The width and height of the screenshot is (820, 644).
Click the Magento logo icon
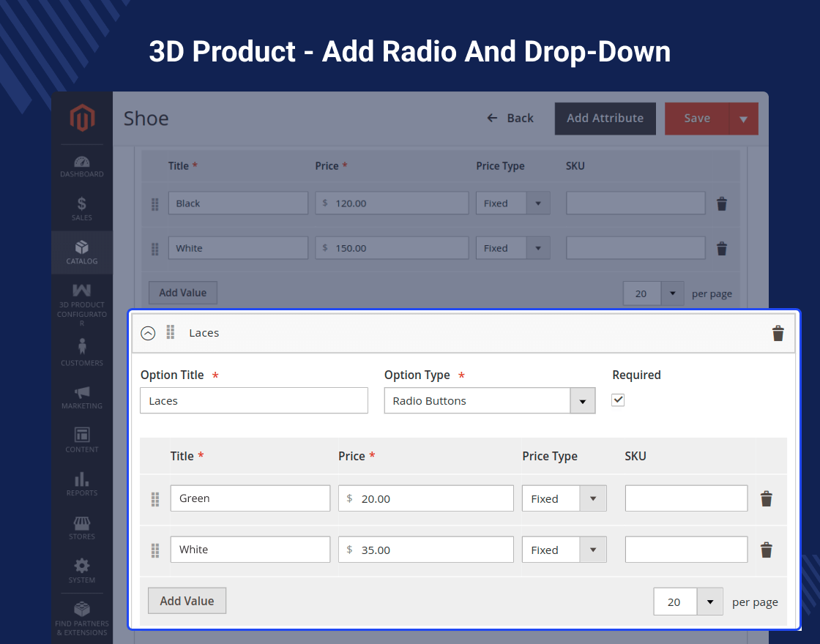(x=82, y=119)
